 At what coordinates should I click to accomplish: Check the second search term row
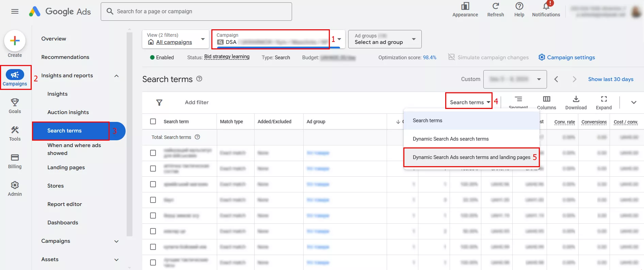(x=153, y=169)
